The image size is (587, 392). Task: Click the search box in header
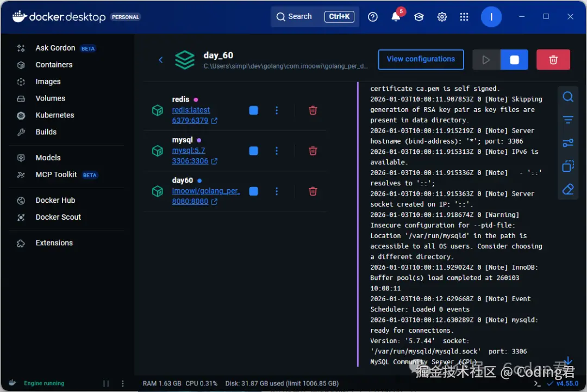(315, 16)
